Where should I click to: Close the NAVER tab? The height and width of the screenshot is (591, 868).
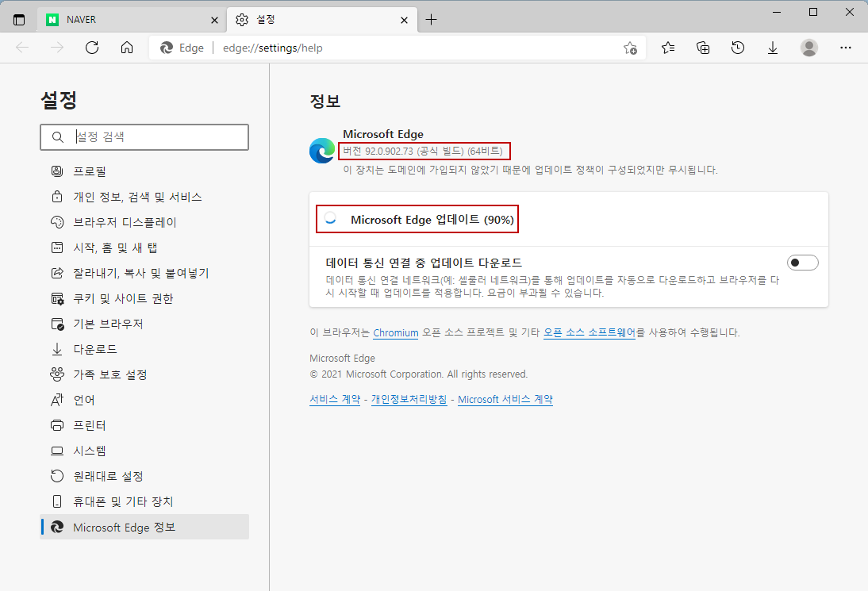coord(215,20)
